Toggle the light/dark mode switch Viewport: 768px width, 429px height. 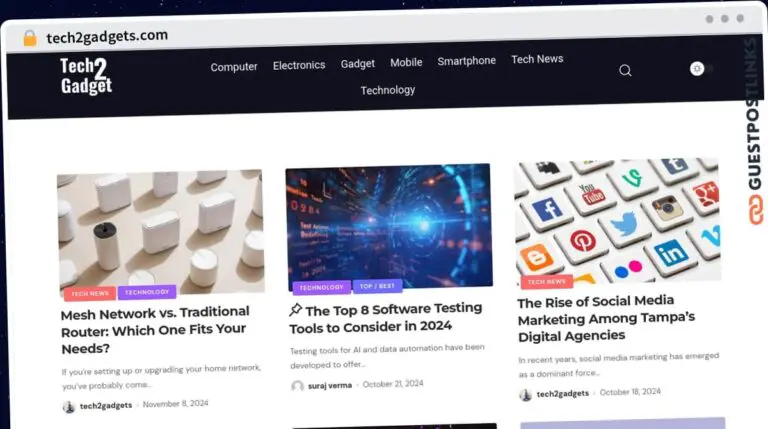point(701,69)
